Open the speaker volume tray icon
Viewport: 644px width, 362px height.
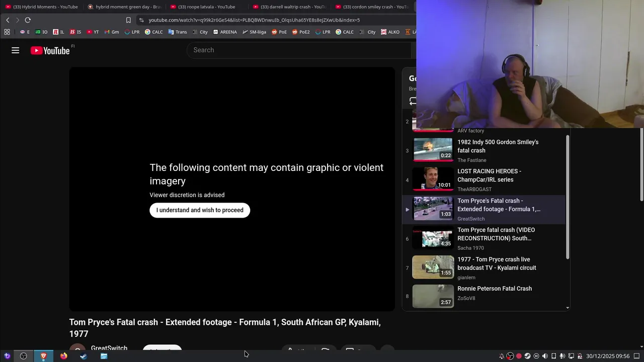[545, 356]
